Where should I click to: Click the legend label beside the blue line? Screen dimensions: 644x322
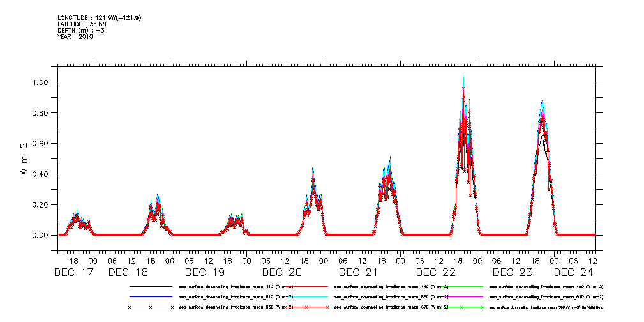(x=236, y=297)
